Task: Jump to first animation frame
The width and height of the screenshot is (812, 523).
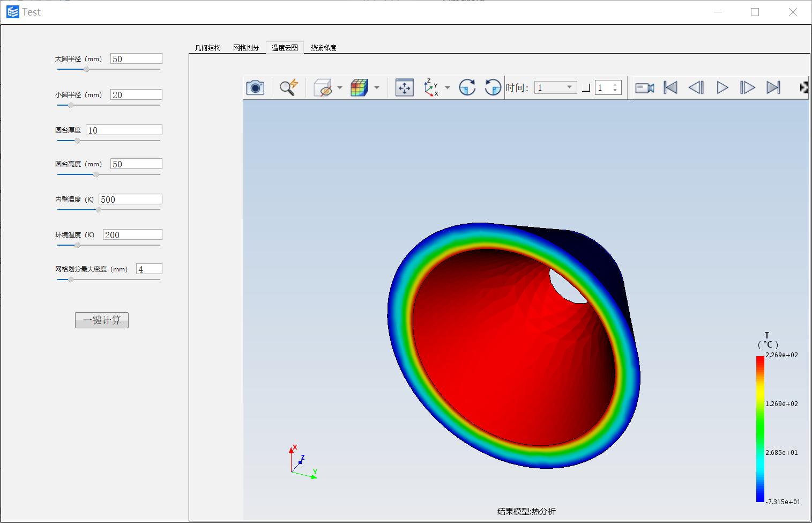Action: [671, 87]
